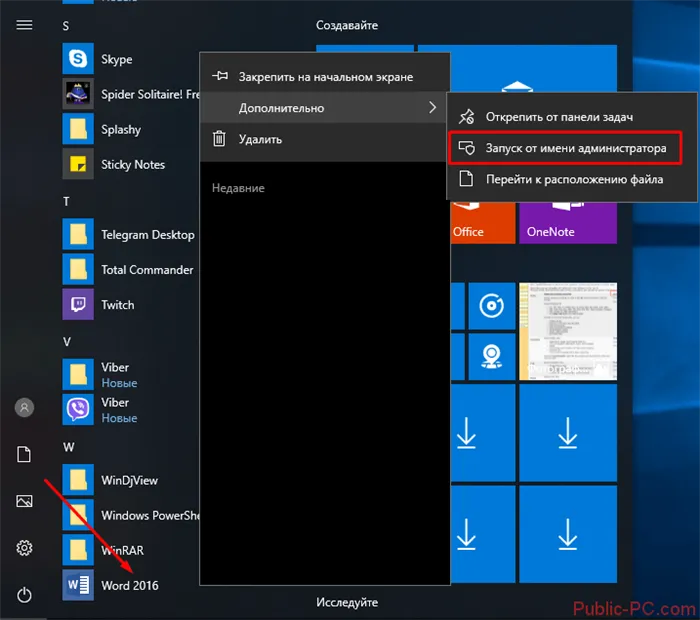The width and height of the screenshot is (700, 620).
Task: Open the user account icon in sidebar
Action: tap(24, 408)
